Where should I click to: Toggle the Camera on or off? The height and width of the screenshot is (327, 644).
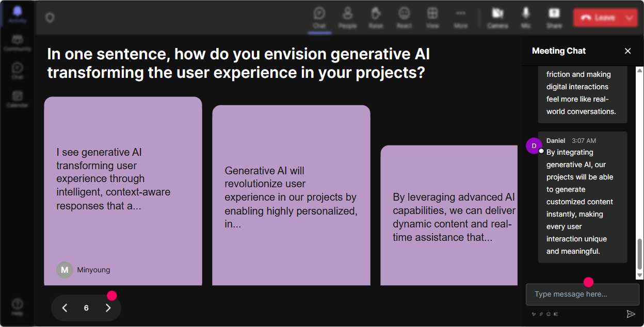pyautogui.click(x=497, y=17)
